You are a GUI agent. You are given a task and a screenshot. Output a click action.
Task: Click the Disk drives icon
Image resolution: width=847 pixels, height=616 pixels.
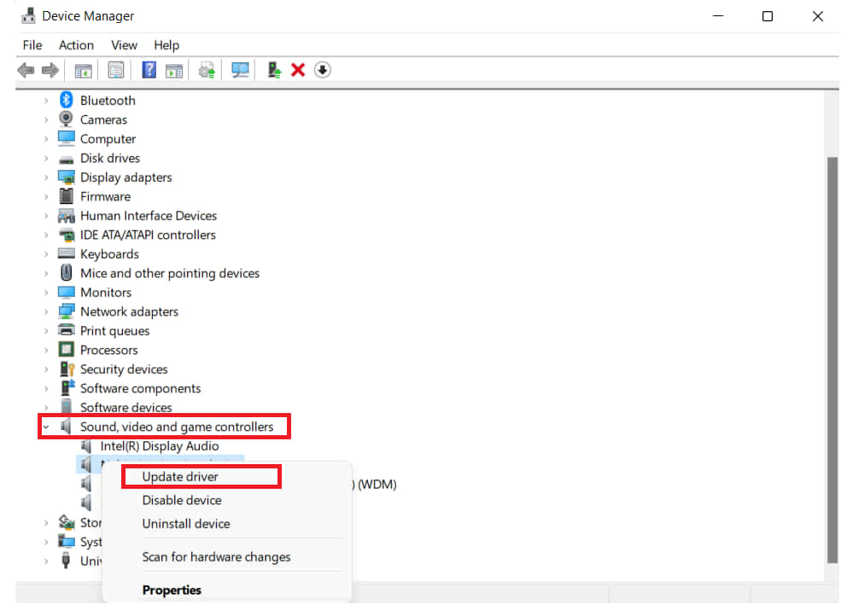point(66,160)
